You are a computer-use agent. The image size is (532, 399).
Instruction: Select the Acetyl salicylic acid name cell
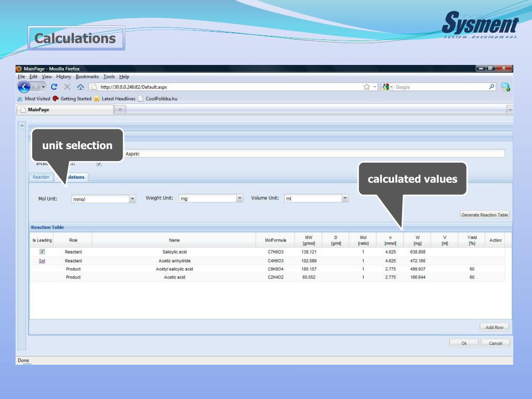pyautogui.click(x=174, y=269)
